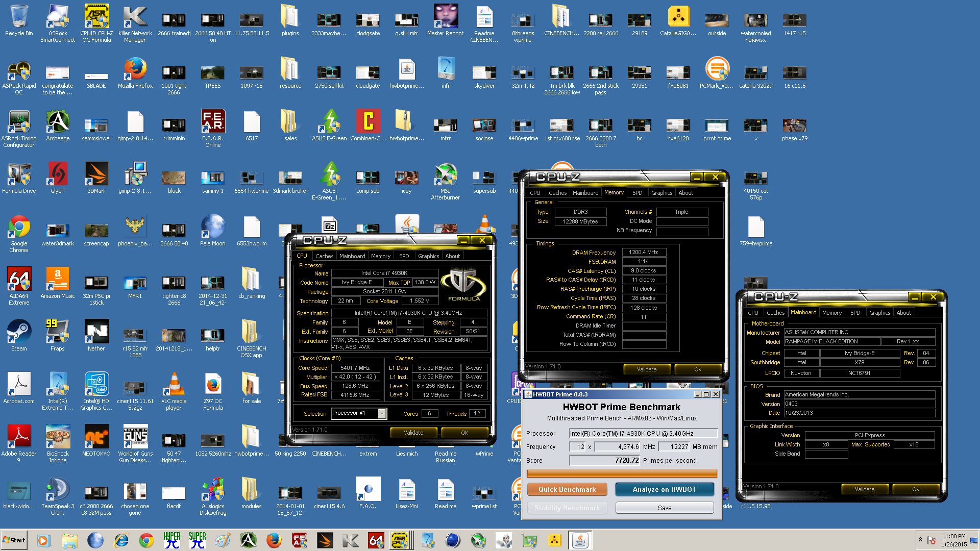Show hidden system tray icons arrow

pos(920,540)
